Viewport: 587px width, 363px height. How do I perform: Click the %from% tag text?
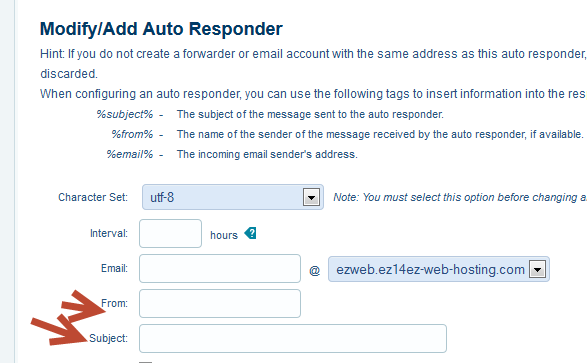pyautogui.click(x=132, y=134)
